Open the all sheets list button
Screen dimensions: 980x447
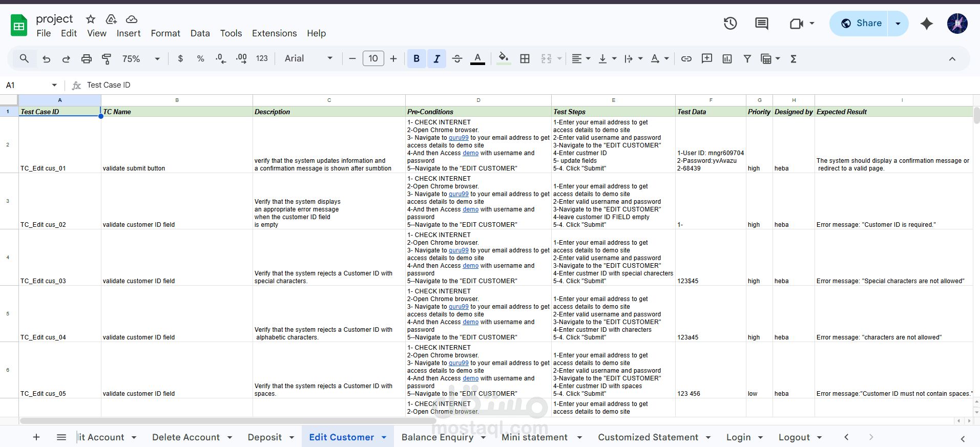pos(61,437)
